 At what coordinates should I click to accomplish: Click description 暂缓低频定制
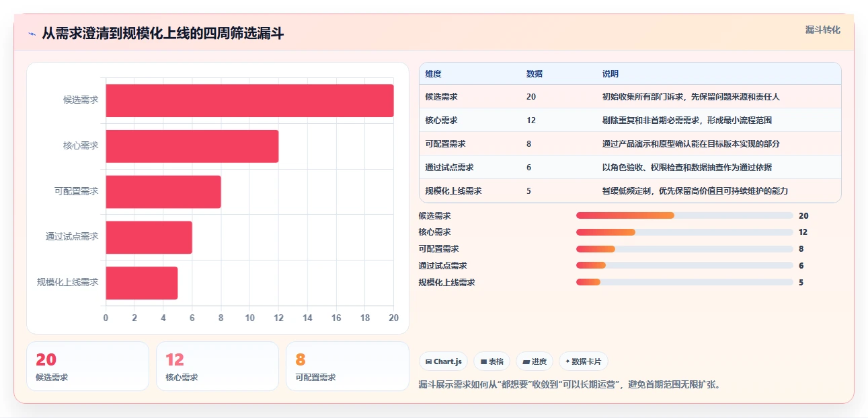tap(695, 191)
